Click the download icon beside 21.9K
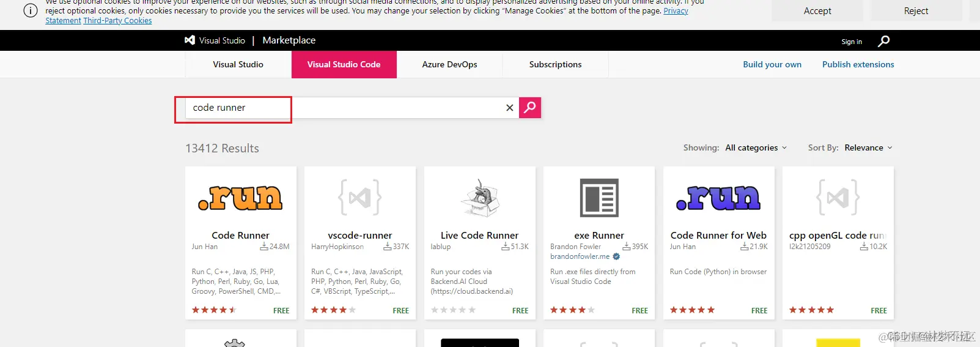The image size is (980, 347). (x=745, y=247)
